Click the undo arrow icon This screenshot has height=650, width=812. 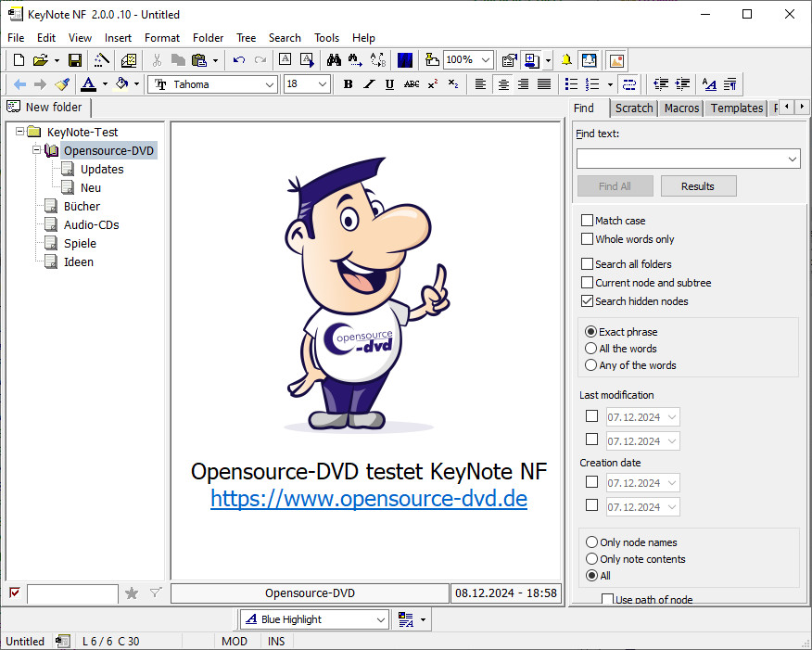pyautogui.click(x=239, y=60)
